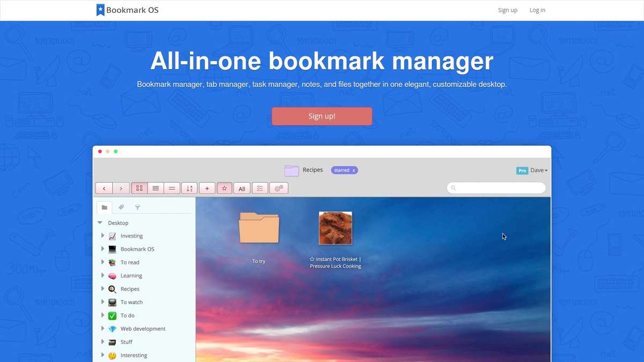Open the filter funnel icon in sidebar
644x362 pixels.
137,208
